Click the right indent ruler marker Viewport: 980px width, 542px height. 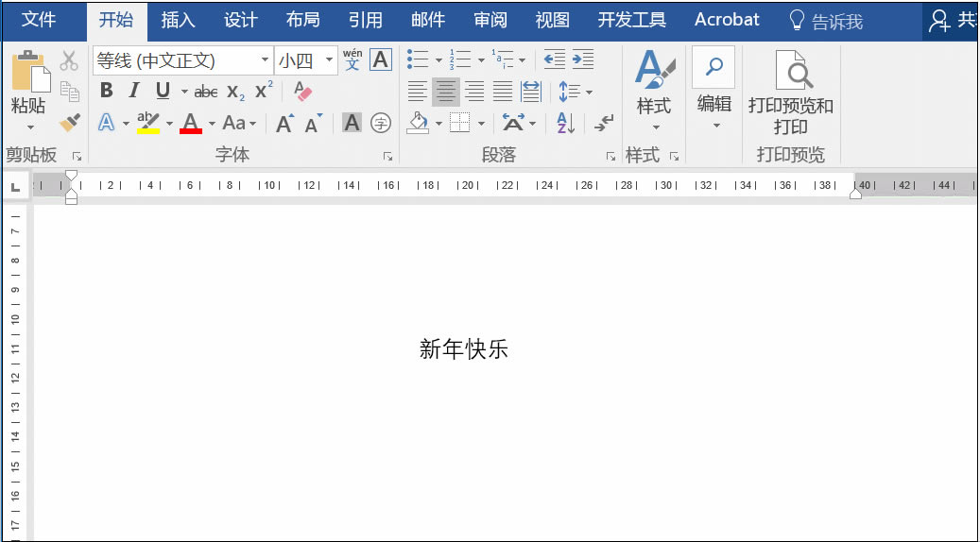click(855, 195)
